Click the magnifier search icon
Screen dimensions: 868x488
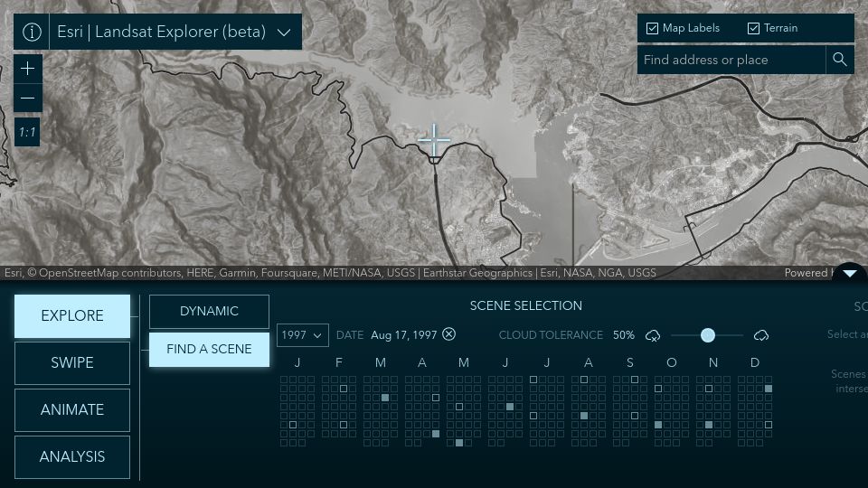[x=840, y=60]
